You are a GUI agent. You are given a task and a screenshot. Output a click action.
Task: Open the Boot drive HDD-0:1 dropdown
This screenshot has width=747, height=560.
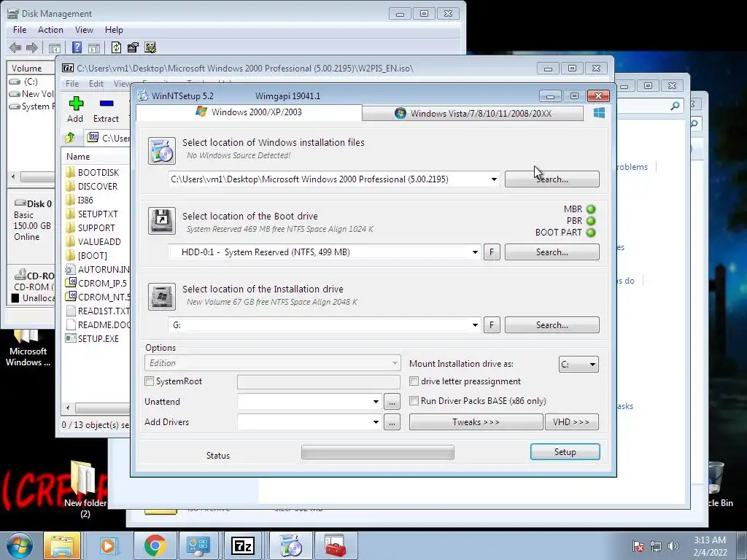tap(475, 252)
